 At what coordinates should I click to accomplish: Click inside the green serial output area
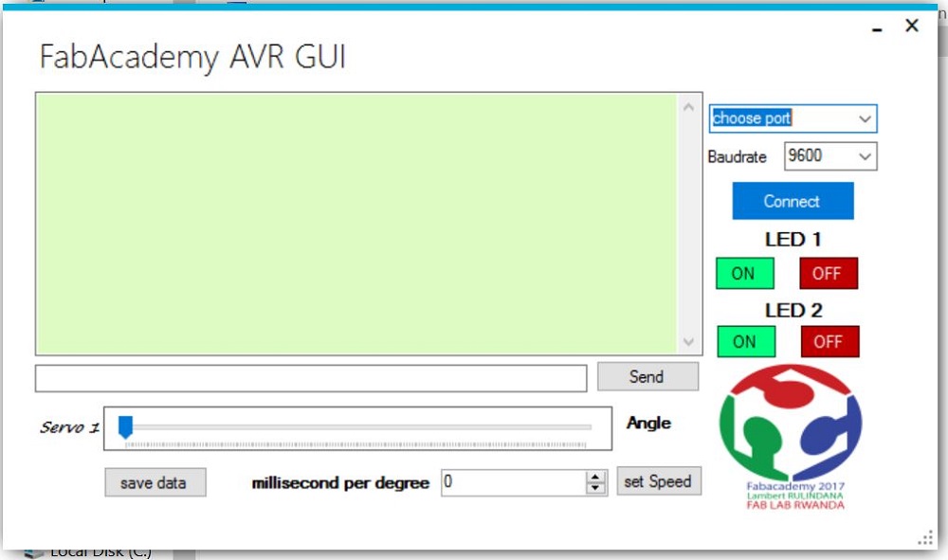click(x=356, y=224)
